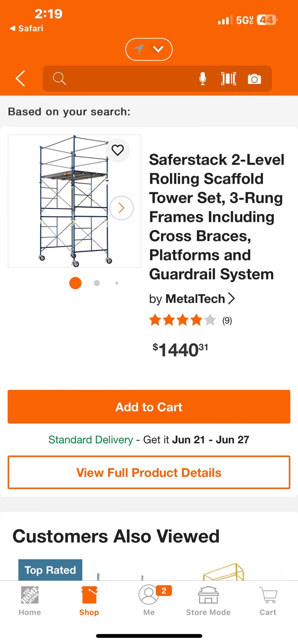This screenshot has height=644, width=298.
Task: Open camera image search icon
Action: pos(254,79)
